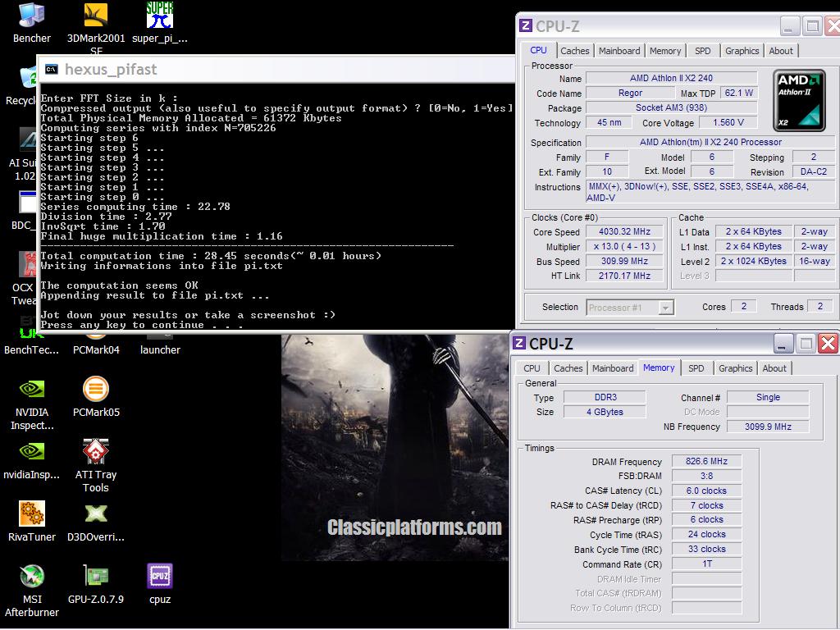The image size is (840, 630).
Task: Click the Channel # field Single
Action: [x=768, y=397]
